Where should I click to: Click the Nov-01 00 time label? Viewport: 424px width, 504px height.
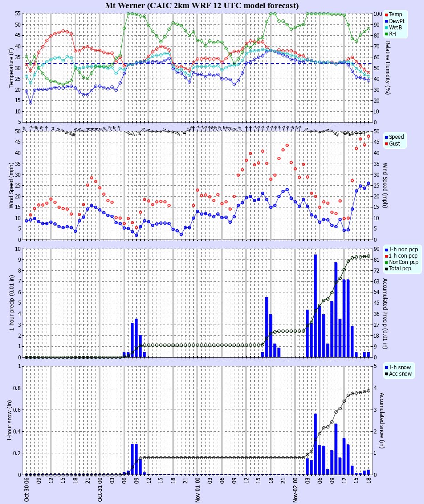(x=198, y=489)
